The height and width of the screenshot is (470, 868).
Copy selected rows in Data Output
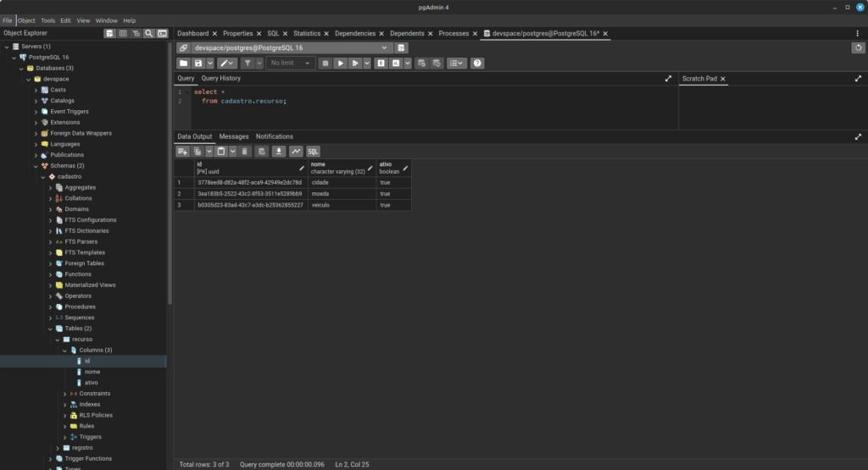click(198, 152)
